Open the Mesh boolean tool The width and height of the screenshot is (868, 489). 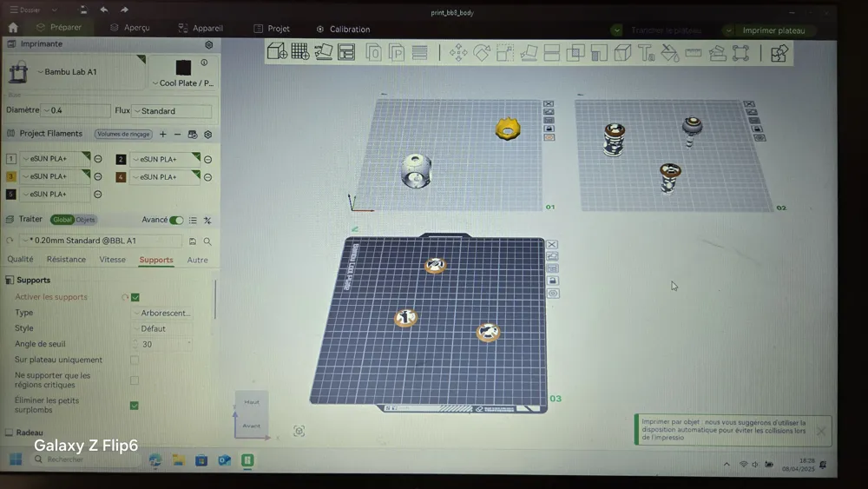[x=575, y=53]
